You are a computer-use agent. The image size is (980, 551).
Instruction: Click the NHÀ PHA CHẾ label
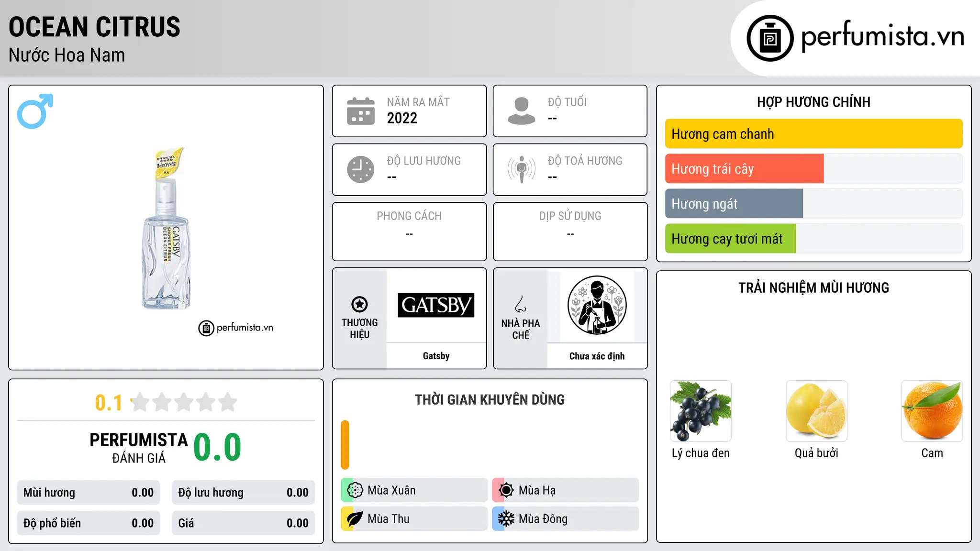(521, 329)
